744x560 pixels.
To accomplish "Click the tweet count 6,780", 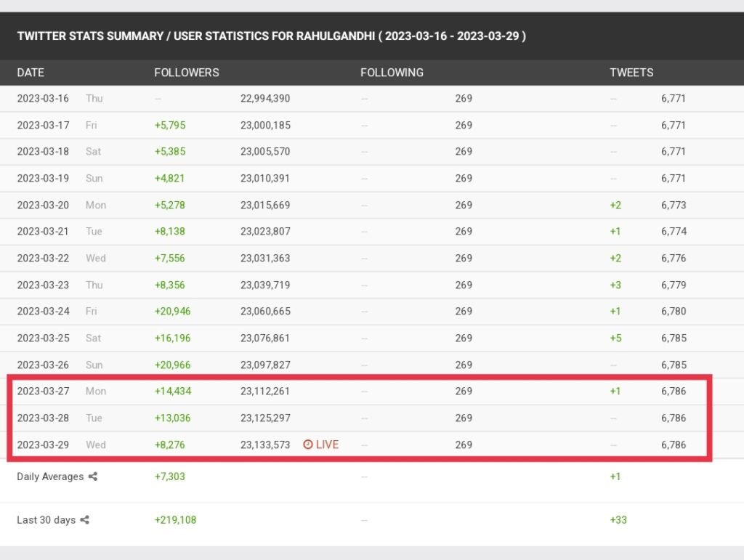I will [674, 312].
